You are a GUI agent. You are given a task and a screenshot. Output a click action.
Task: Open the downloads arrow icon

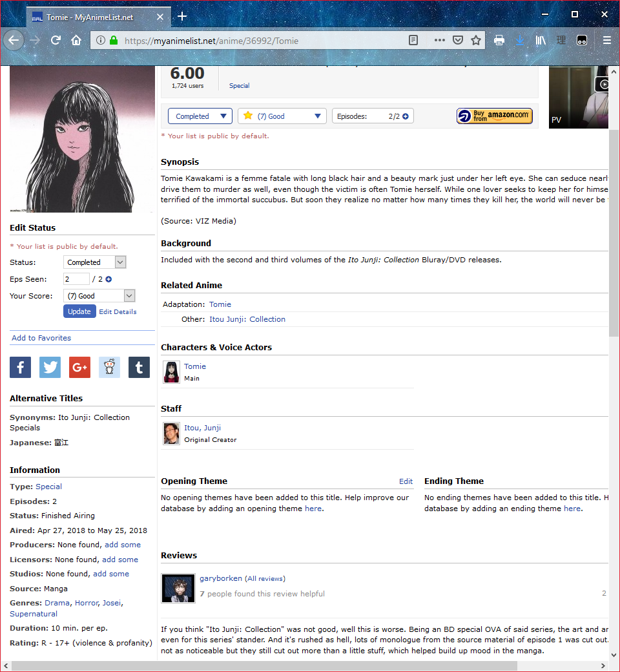[x=520, y=41]
